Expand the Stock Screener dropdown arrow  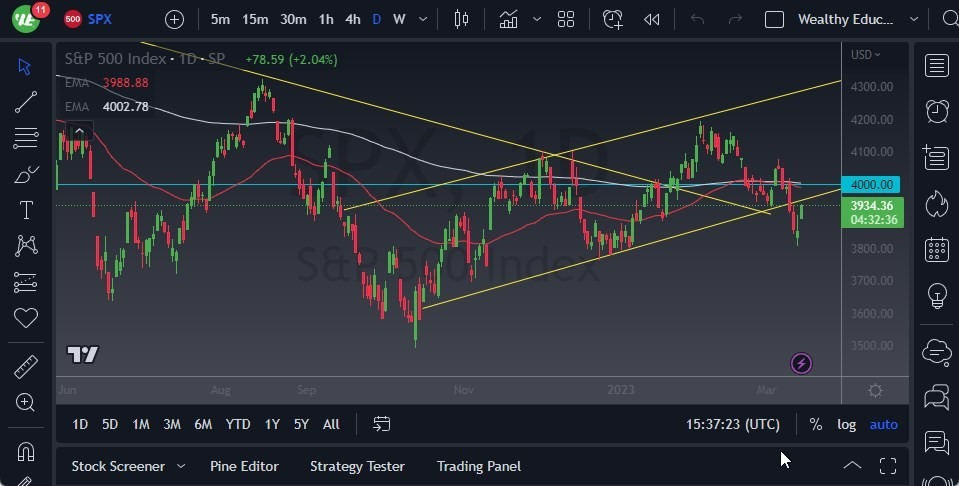tap(181, 466)
